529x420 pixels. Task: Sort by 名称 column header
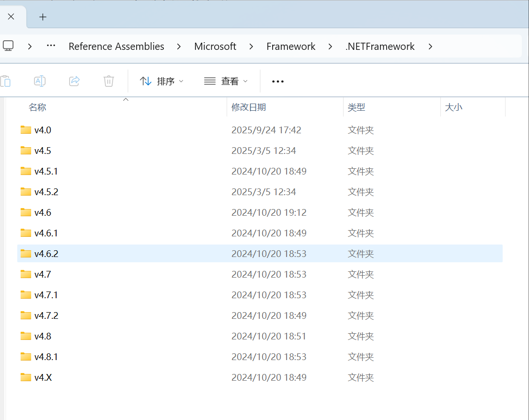coord(37,107)
